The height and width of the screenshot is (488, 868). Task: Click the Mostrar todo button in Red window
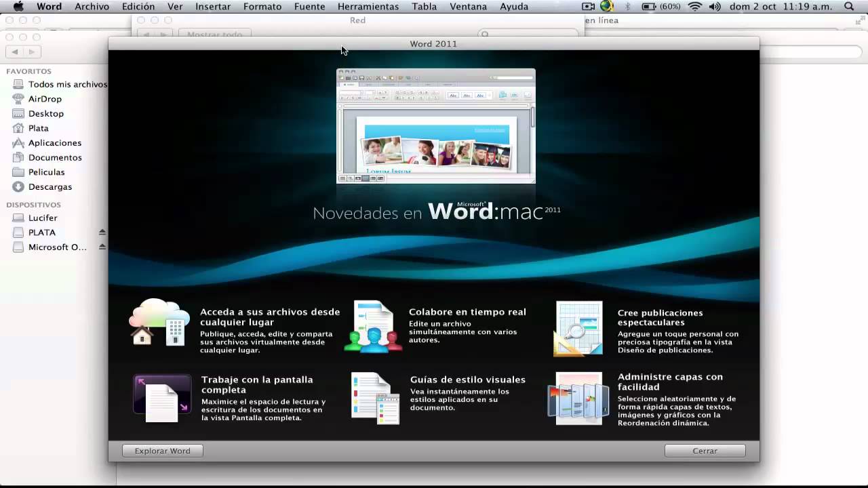click(214, 34)
